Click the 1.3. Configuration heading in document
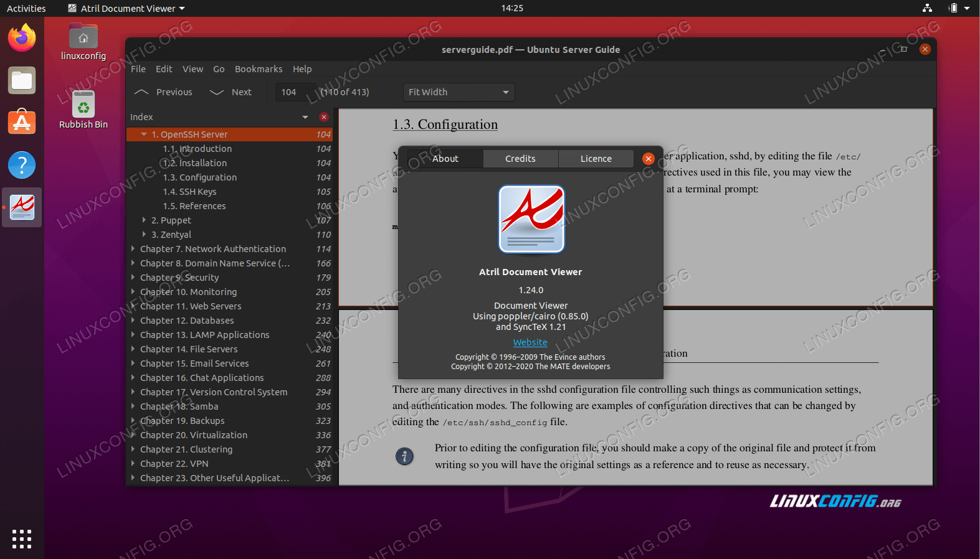Screen dimensions: 980x559 point(445,124)
